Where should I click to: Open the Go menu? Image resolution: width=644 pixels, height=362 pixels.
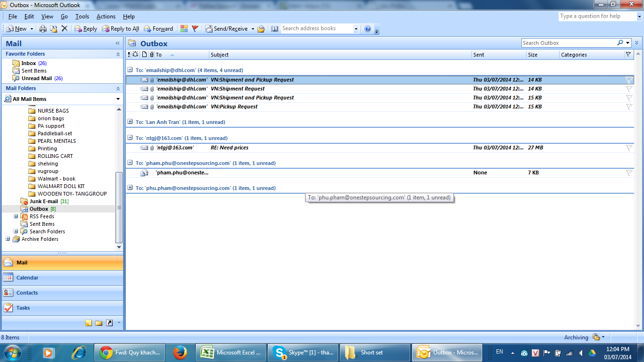(x=64, y=16)
